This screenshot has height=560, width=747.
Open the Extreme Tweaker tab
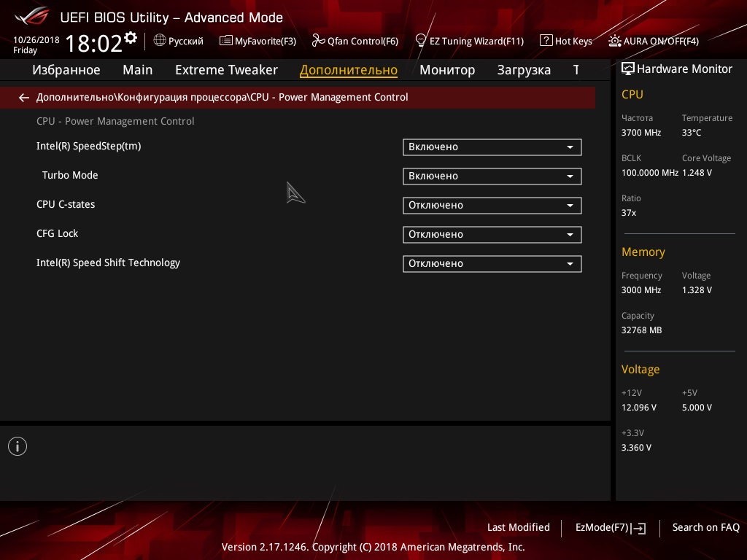click(x=226, y=70)
